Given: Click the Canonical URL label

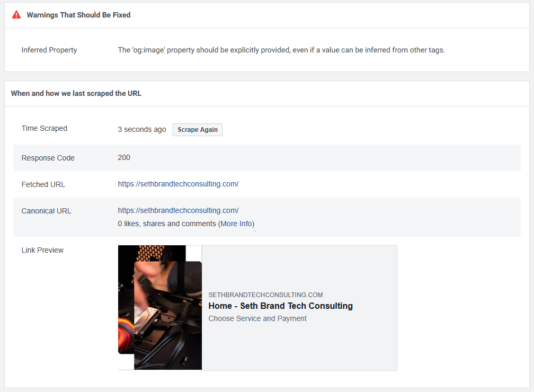Looking at the screenshot, I should 46,211.
